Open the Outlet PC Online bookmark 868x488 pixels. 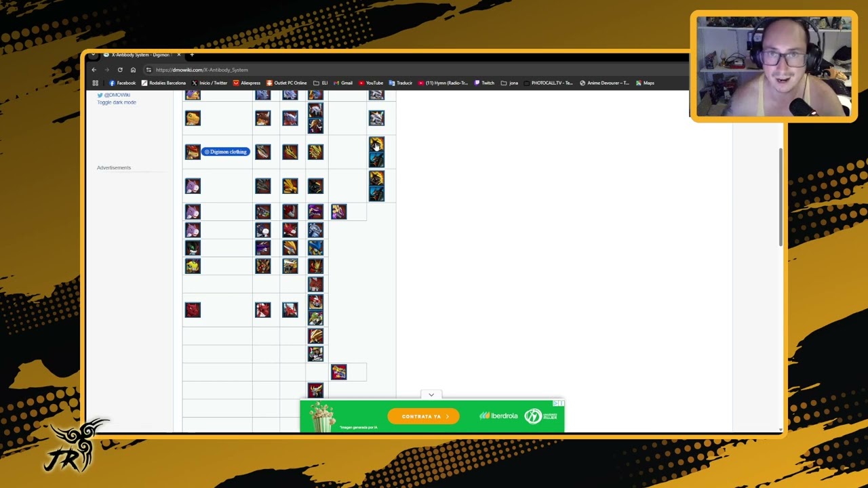286,83
